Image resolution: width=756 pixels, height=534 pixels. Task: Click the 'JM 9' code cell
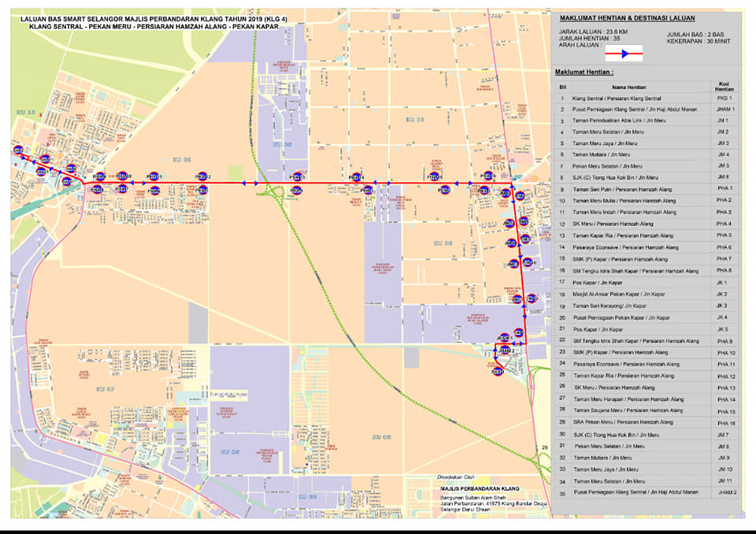pyautogui.click(x=723, y=458)
